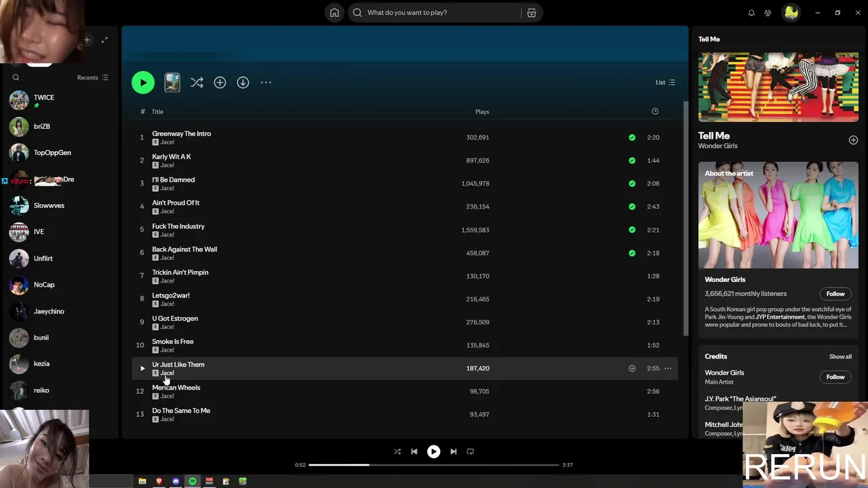Follow Wonder Girls in Credits section
This screenshot has height=488, width=868.
click(x=835, y=377)
